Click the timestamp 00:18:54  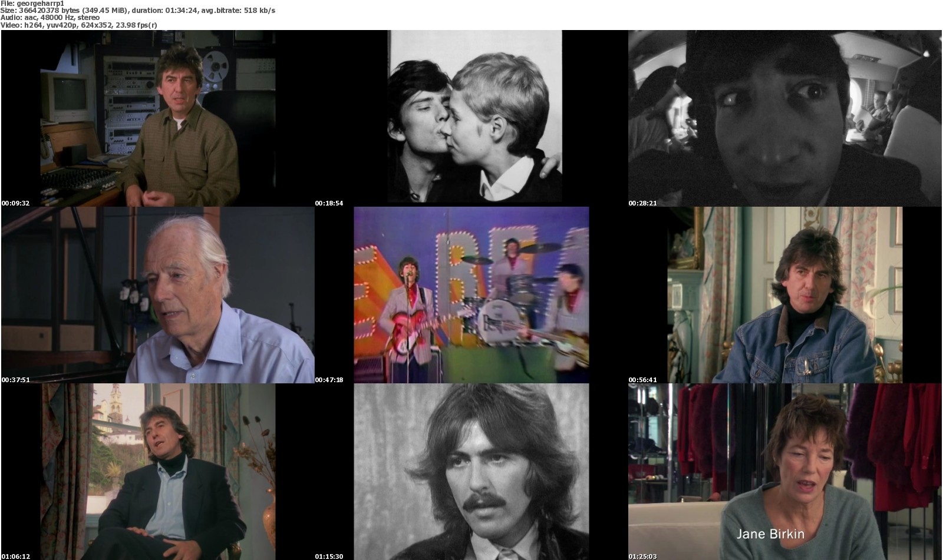coord(329,201)
